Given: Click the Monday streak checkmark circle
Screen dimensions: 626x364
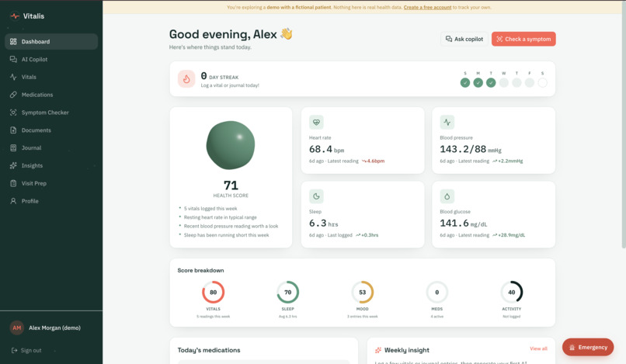Looking at the screenshot, I should coord(478,82).
